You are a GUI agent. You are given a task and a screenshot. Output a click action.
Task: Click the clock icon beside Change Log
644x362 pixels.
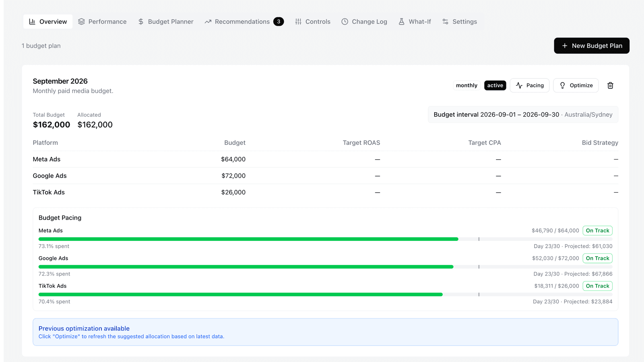tap(345, 21)
